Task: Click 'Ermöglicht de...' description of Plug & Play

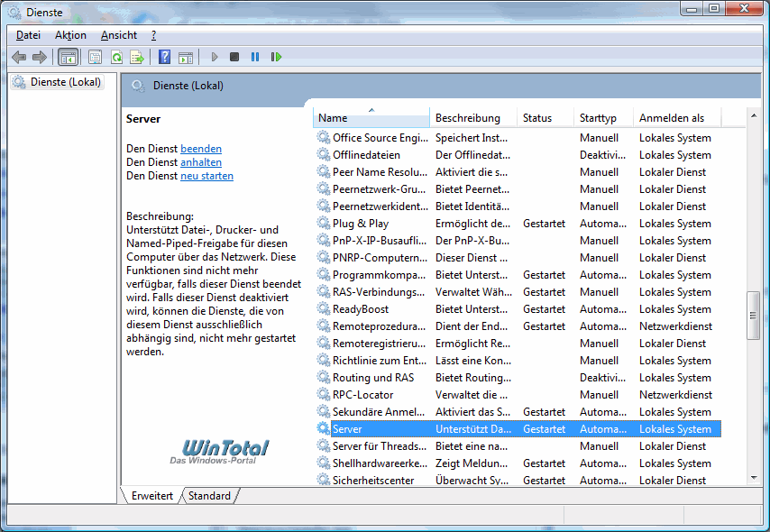Action: pyautogui.click(x=472, y=224)
